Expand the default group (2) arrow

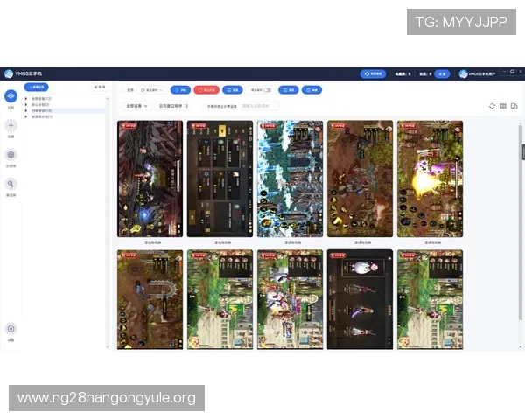[x=26, y=104]
